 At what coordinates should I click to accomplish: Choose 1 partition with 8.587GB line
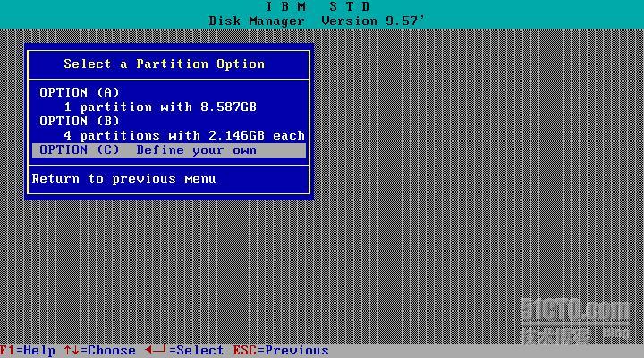coord(160,107)
